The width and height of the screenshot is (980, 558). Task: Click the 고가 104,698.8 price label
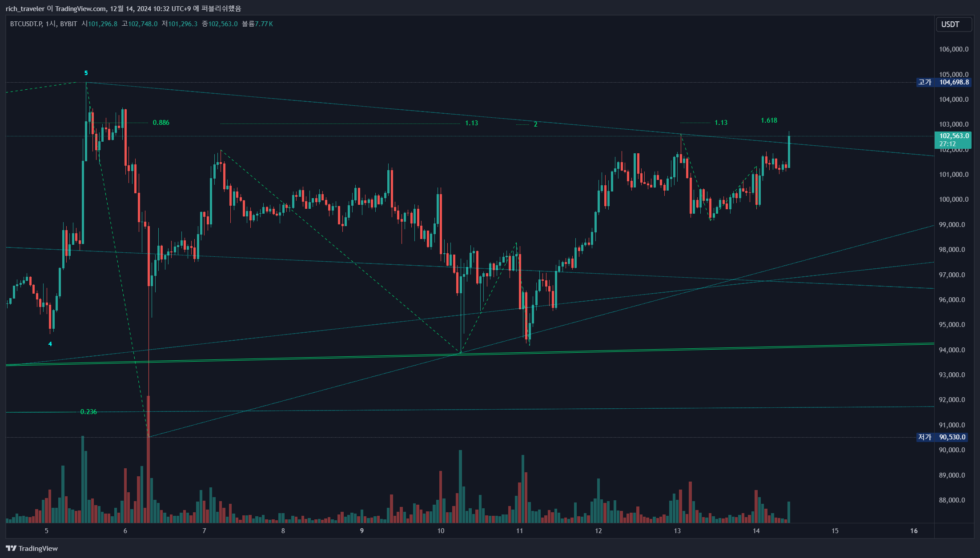pyautogui.click(x=944, y=82)
